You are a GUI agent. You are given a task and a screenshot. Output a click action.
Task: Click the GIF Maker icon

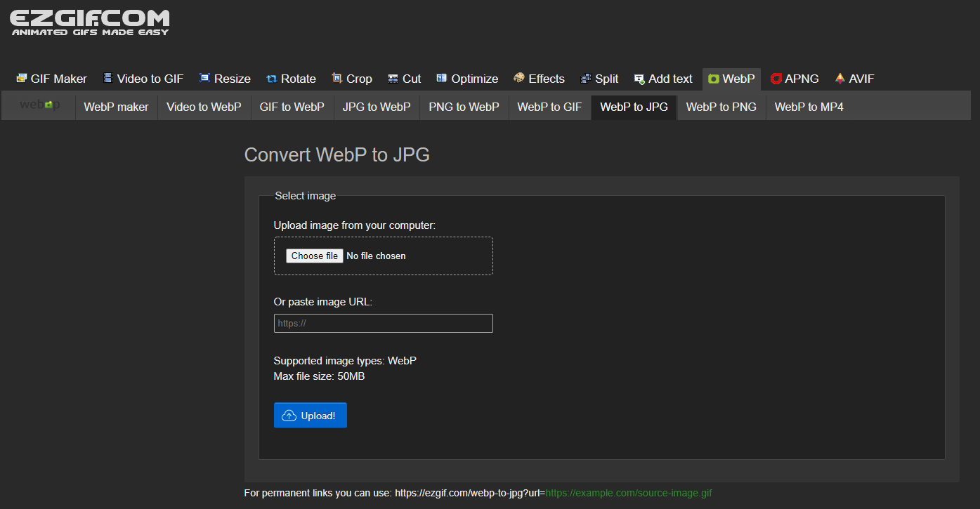22,78
